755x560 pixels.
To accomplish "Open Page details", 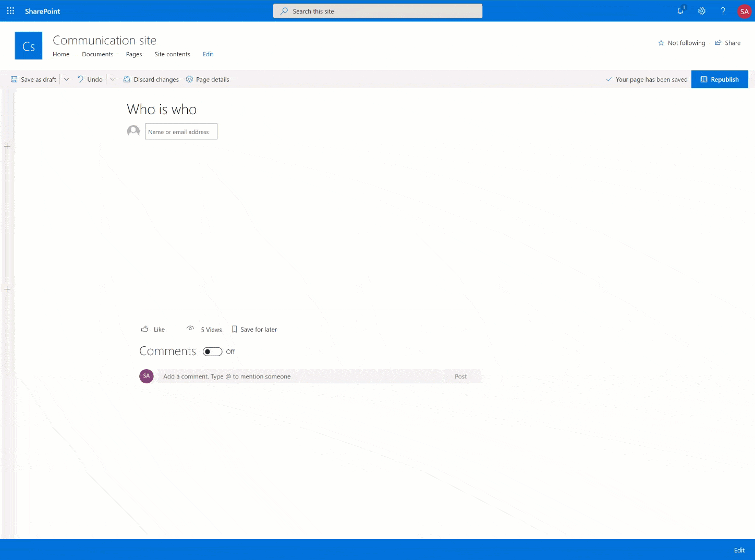I will [x=208, y=79].
